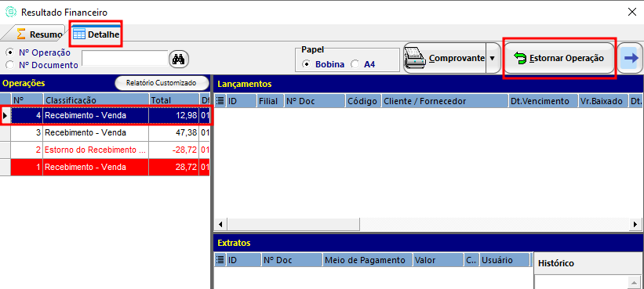Open the Comprovante dropdown arrow

pyautogui.click(x=492, y=58)
